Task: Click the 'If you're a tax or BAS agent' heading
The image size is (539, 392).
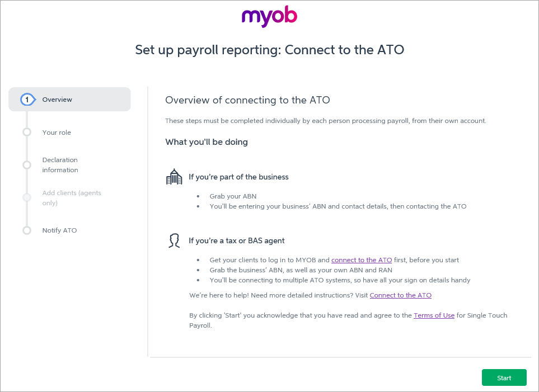Action: (237, 241)
